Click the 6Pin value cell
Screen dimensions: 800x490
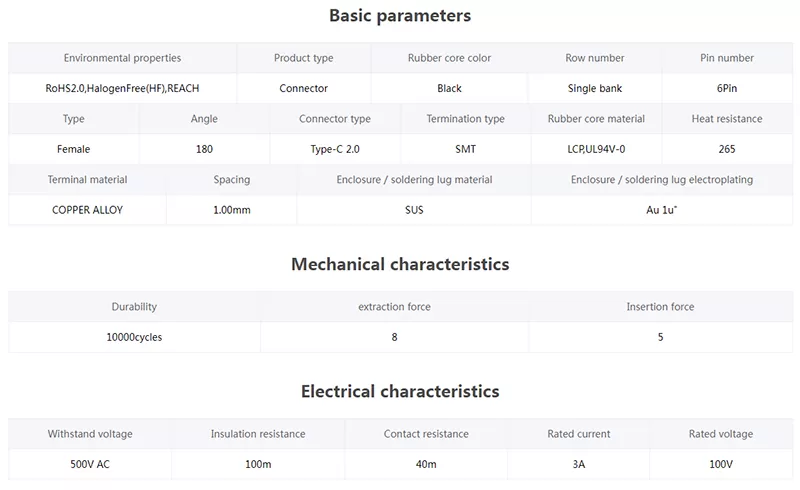727,88
